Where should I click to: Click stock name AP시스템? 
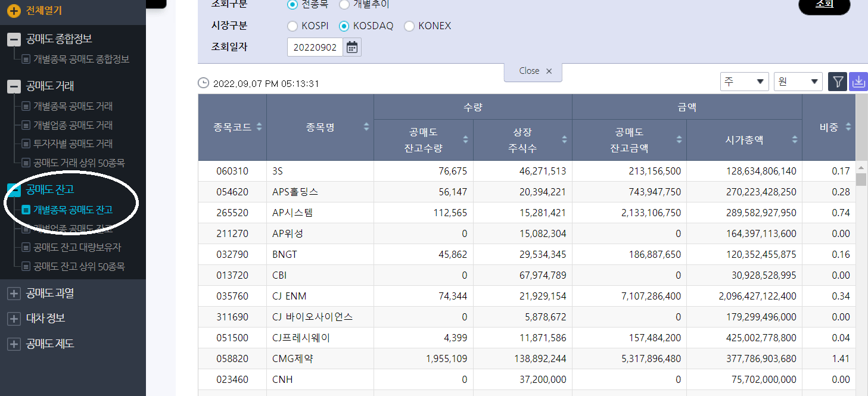pyautogui.click(x=292, y=213)
